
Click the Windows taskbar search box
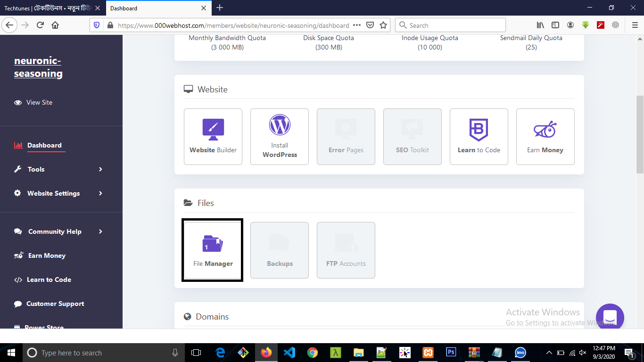[103, 353]
